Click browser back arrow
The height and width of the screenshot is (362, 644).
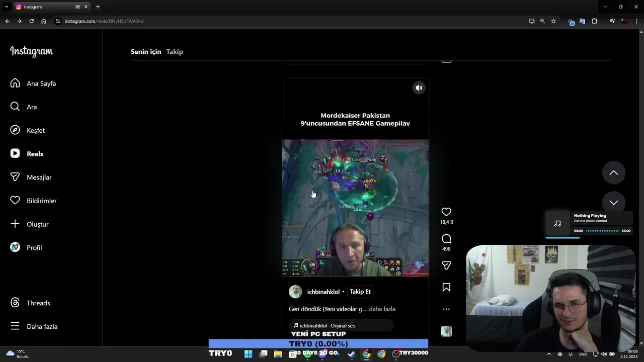7,21
